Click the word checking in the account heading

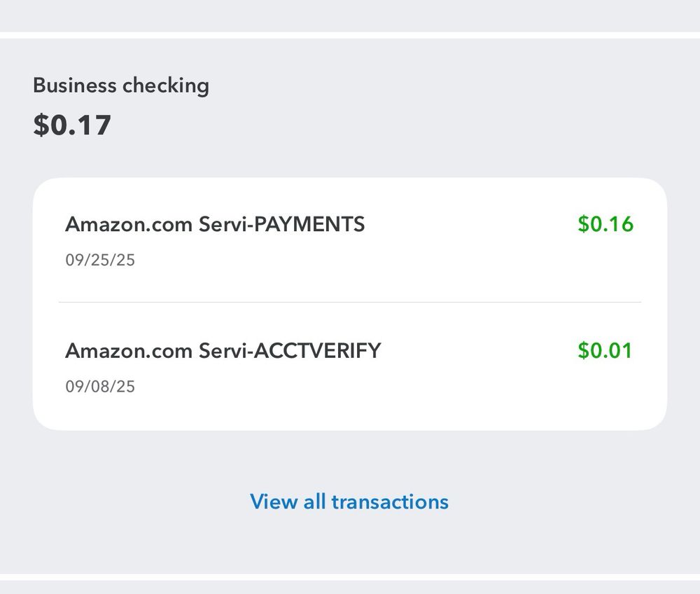166,85
